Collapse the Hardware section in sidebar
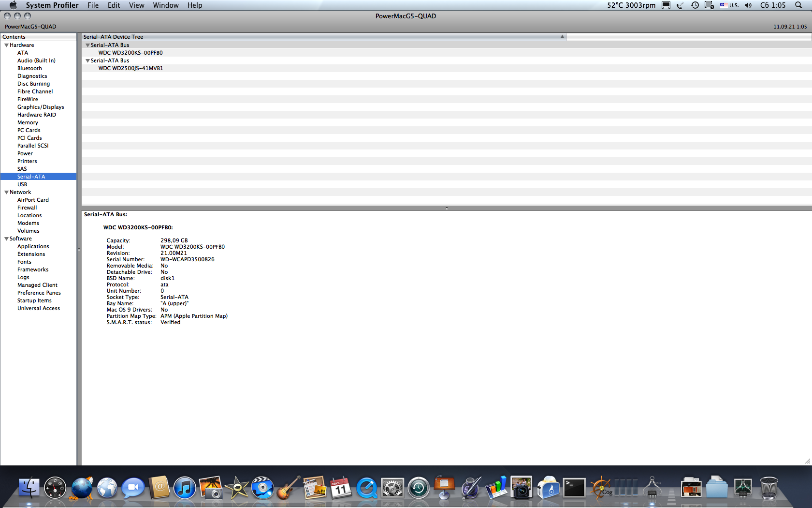Image resolution: width=812 pixels, height=508 pixels. click(6, 45)
